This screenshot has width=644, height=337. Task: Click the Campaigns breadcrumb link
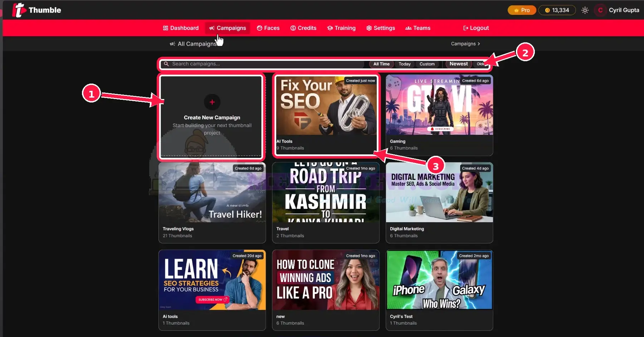[x=463, y=44]
